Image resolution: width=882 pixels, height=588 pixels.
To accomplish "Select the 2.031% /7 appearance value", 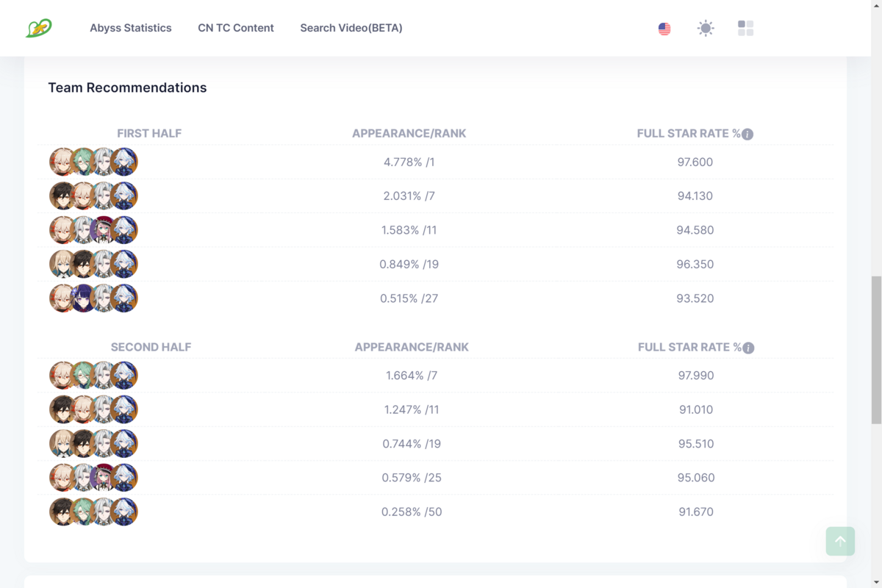I will [x=409, y=196].
